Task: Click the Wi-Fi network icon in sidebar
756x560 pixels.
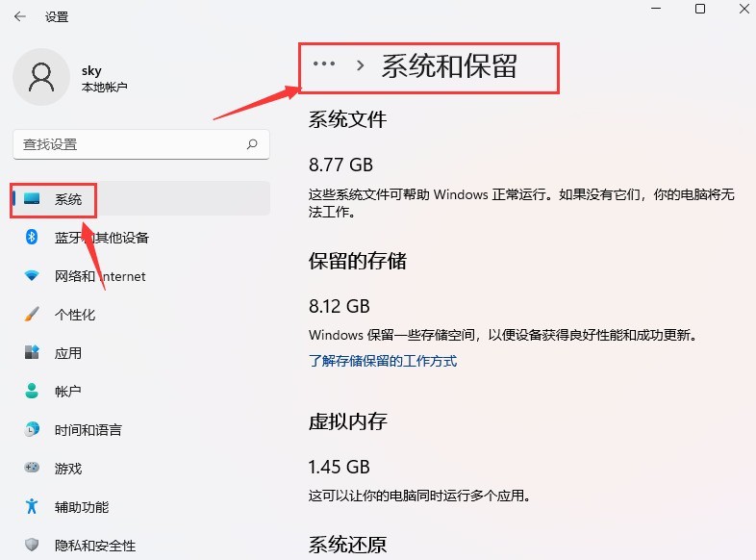Action: [x=32, y=275]
